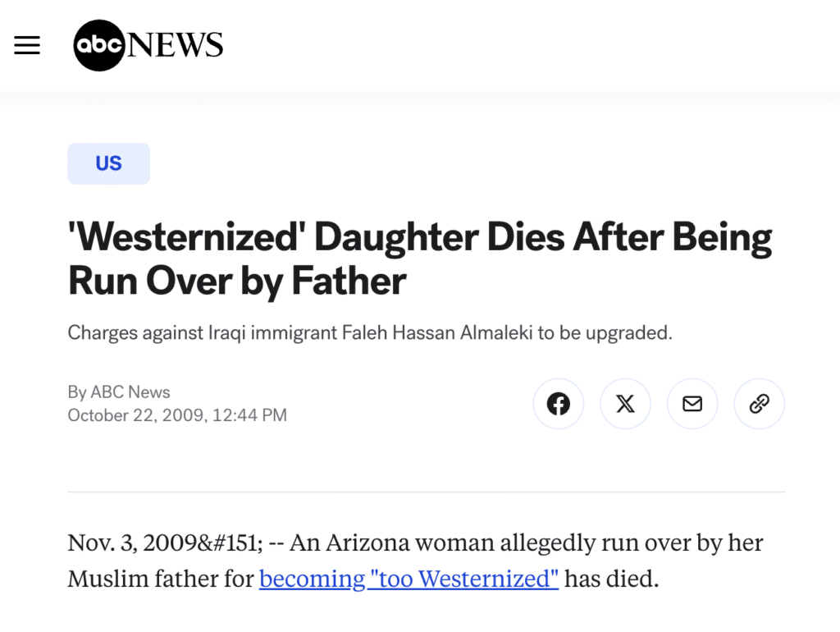This screenshot has width=840, height=632.
Task: Click 'Muslim father for' in the paragraph
Action: [x=161, y=579]
